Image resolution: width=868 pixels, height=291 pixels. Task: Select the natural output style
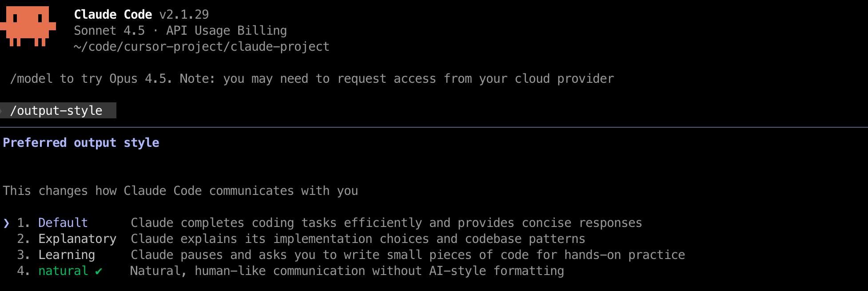pyautogui.click(x=63, y=271)
